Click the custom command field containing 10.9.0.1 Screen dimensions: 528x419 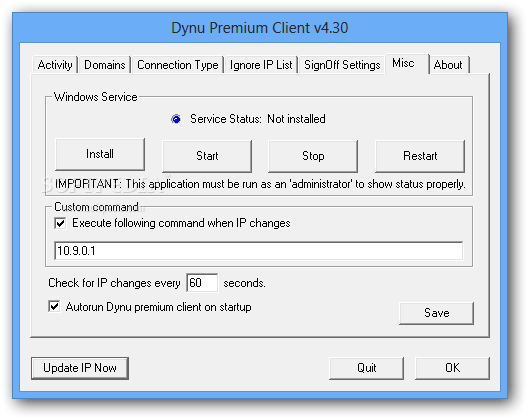tap(258, 251)
